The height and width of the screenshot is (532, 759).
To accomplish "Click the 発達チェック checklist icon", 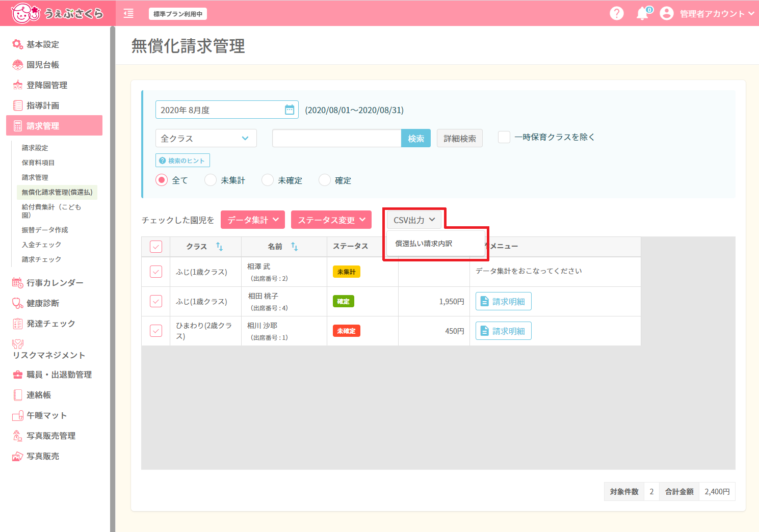I will (18, 324).
